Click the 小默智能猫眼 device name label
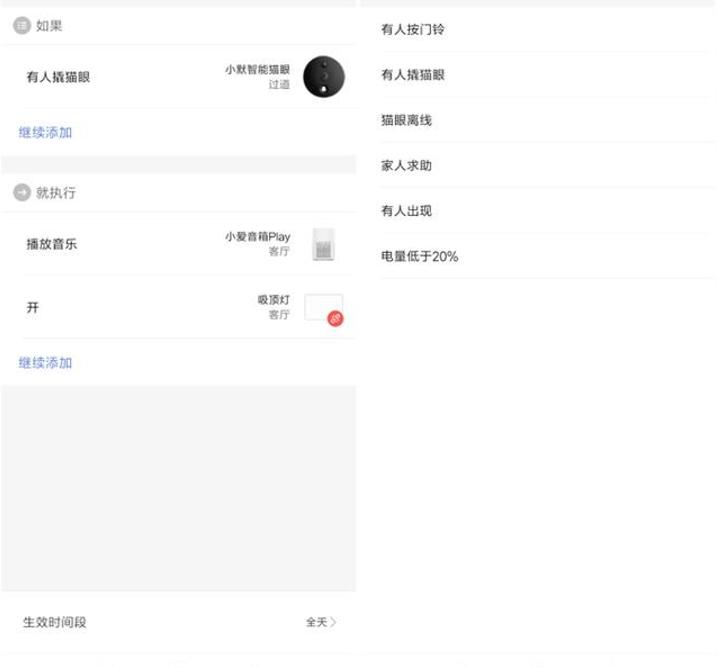The height and width of the screenshot is (667, 718). (257, 70)
